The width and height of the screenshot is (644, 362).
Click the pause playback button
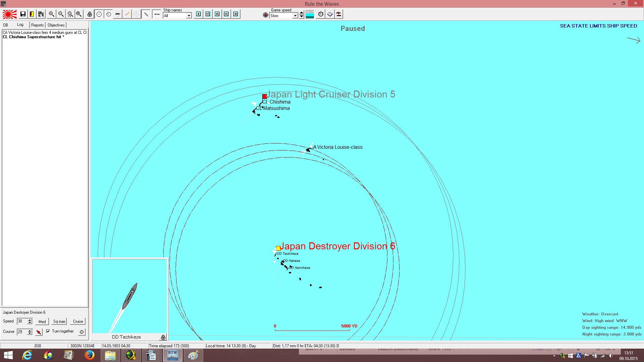tap(236, 14)
